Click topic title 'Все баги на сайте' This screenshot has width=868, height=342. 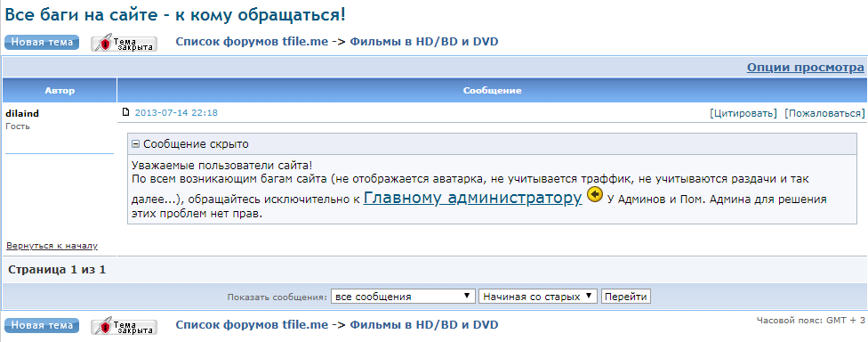coord(175,15)
